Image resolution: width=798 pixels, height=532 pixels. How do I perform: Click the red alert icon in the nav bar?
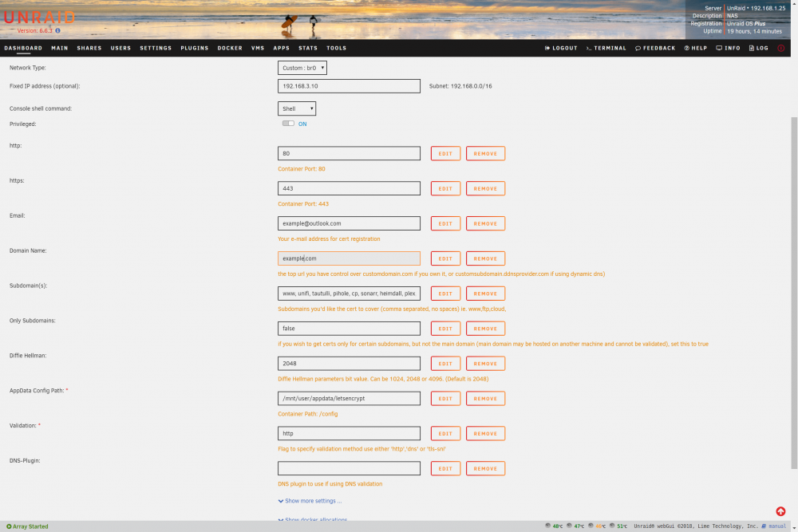(780, 48)
